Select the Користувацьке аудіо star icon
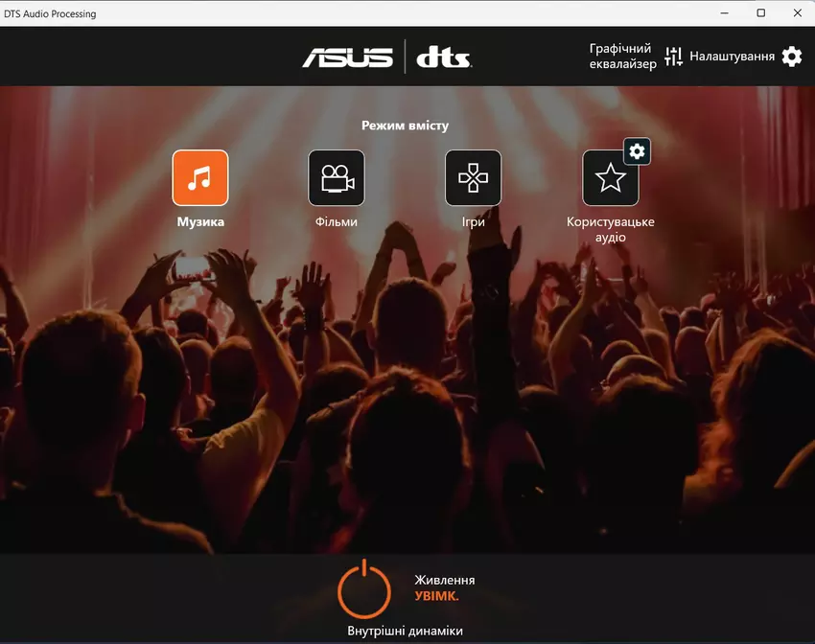This screenshot has width=815, height=644. point(610,178)
